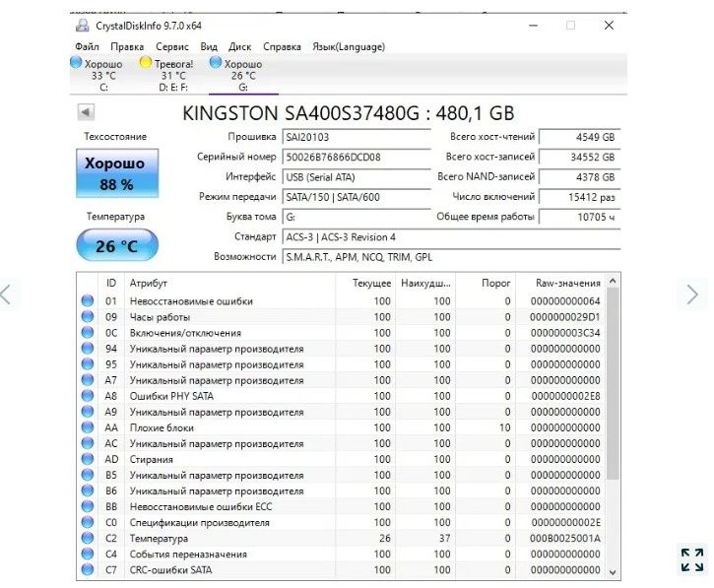The height and width of the screenshot is (588, 714).
Task: Open the Файл menu
Action: pyautogui.click(x=87, y=46)
